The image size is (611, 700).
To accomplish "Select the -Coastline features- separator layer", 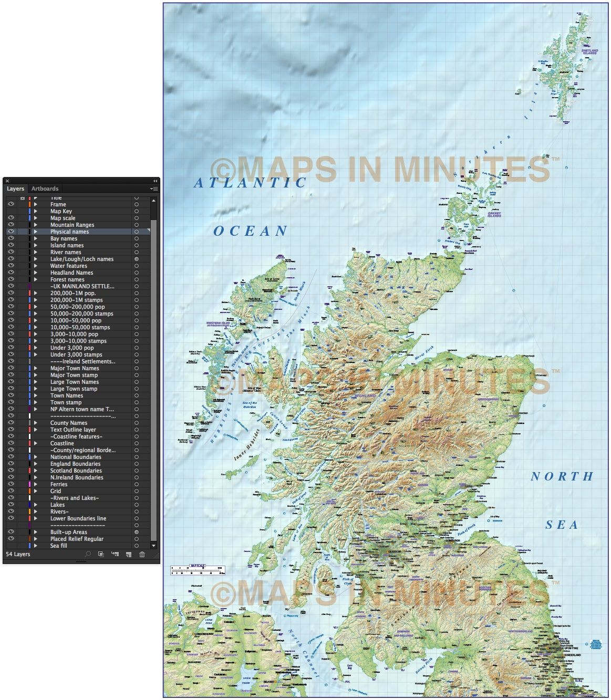I will pyautogui.click(x=78, y=436).
